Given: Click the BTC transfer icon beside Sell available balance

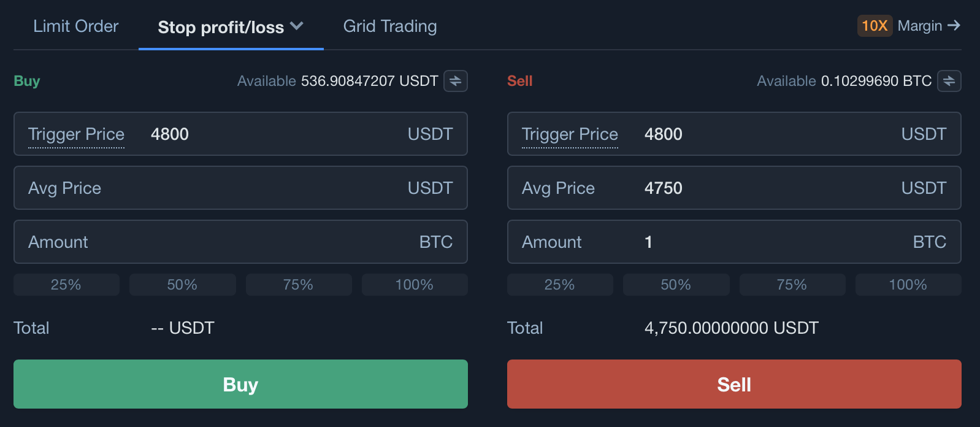Looking at the screenshot, I should [x=949, y=81].
